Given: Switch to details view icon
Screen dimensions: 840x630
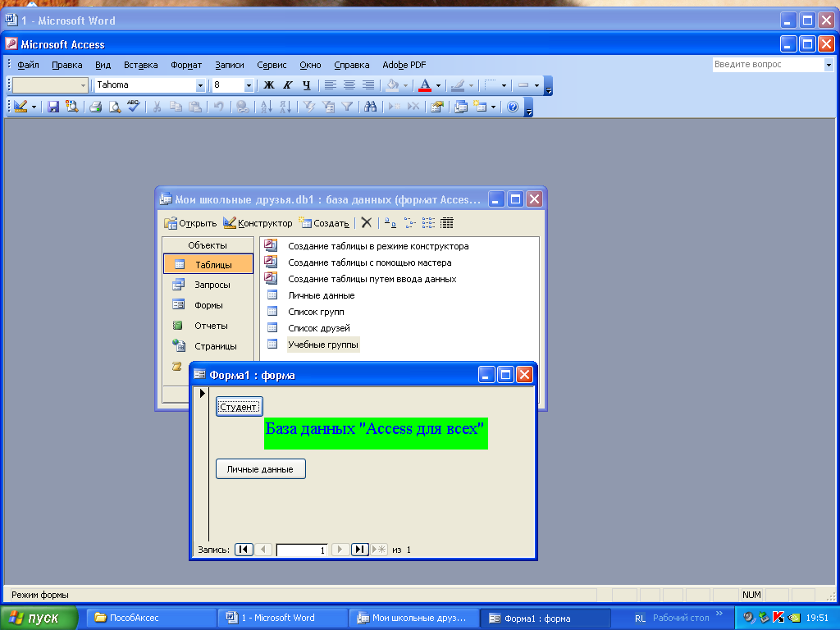Looking at the screenshot, I should (447, 223).
